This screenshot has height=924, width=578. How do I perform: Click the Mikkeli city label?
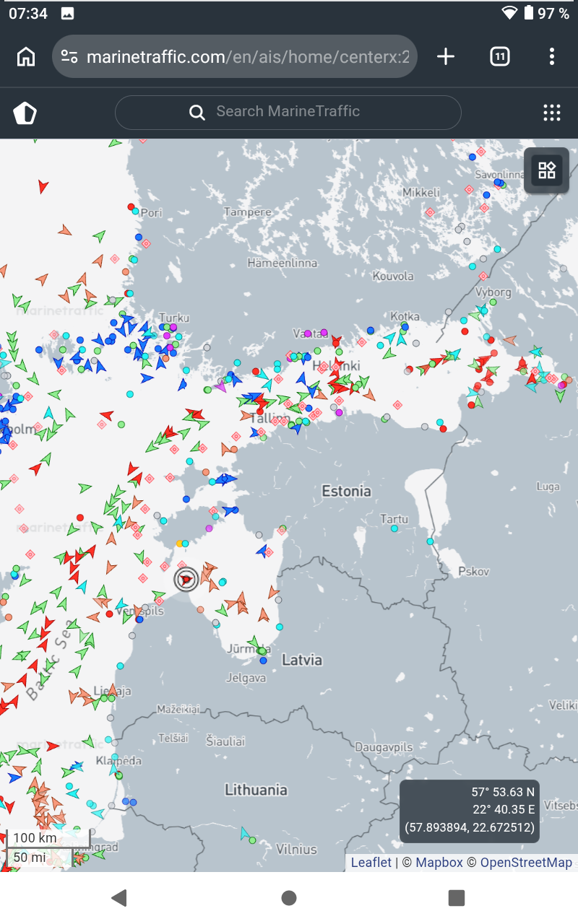pyautogui.click(x=421, y=192)
